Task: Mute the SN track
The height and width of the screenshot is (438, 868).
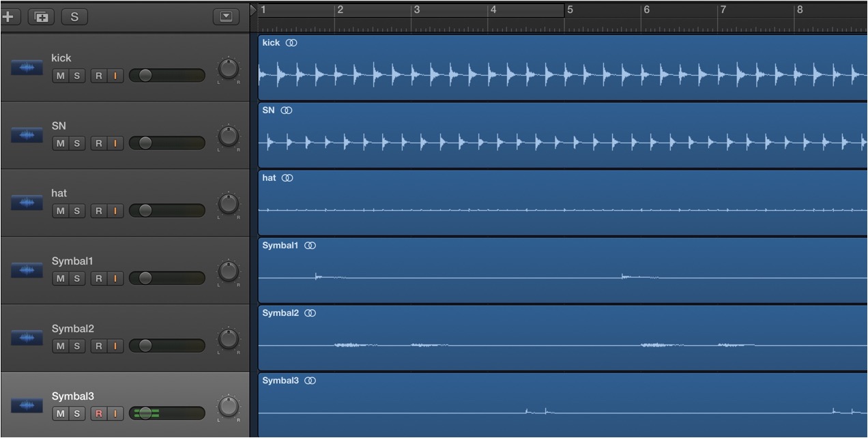Action: (x=61, y=143)
